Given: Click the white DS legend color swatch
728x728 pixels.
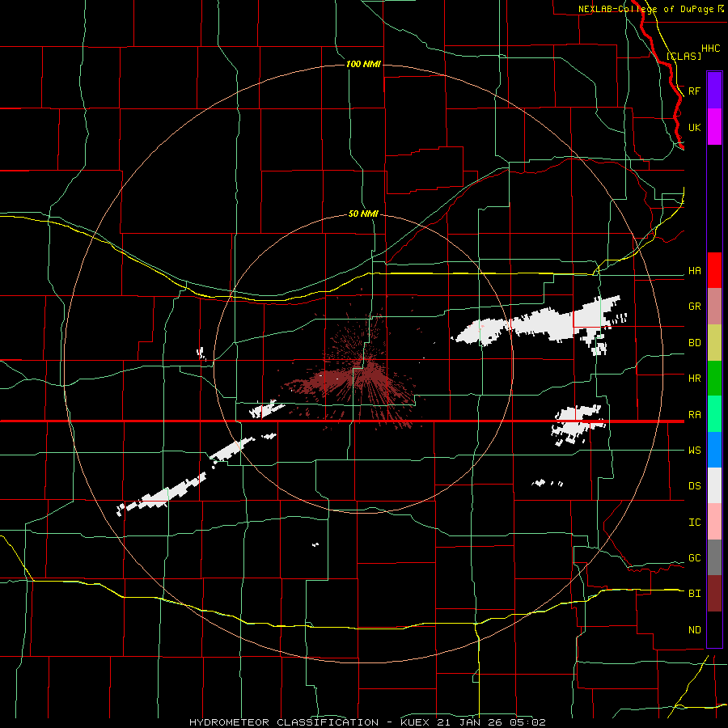Looking at the screenshot, I should 714,485.
